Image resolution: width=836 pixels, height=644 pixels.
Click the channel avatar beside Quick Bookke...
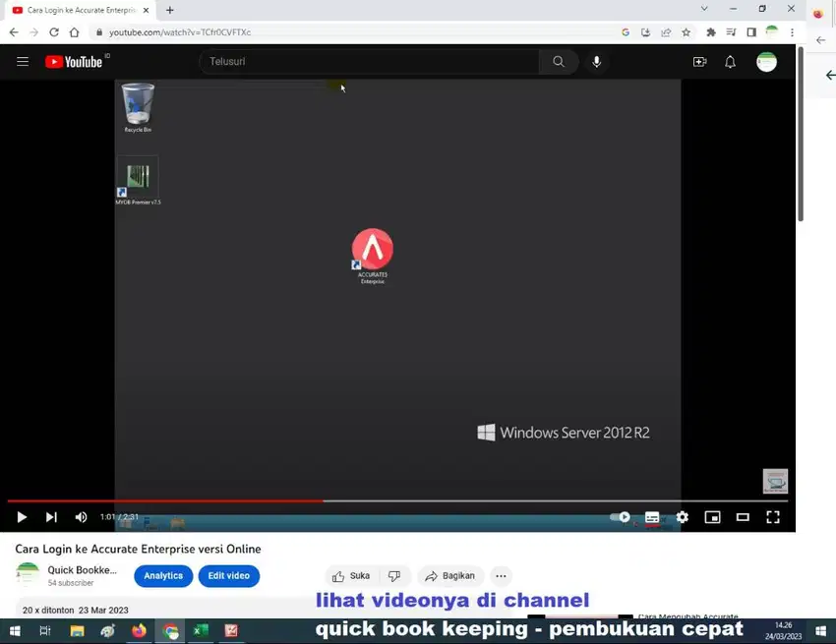coord(28,575)
